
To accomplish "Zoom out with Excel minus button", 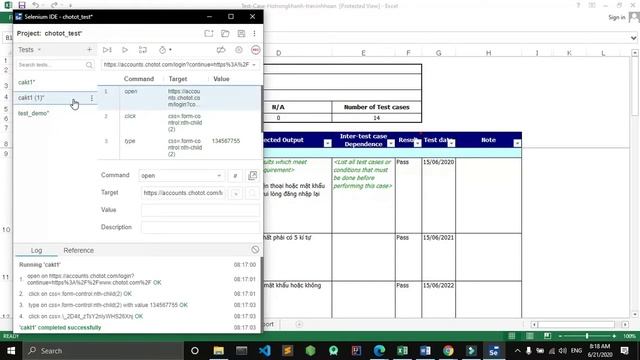I will point(560,336).
